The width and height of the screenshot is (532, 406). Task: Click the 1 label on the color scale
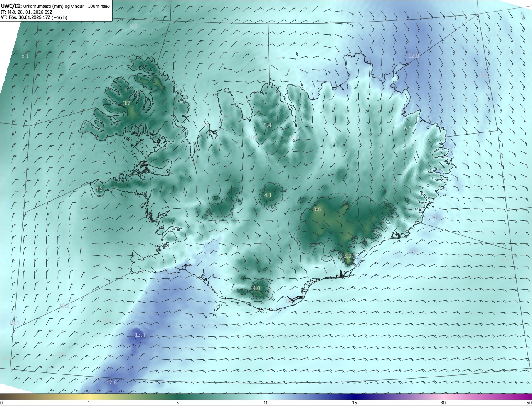pos(89,403)
